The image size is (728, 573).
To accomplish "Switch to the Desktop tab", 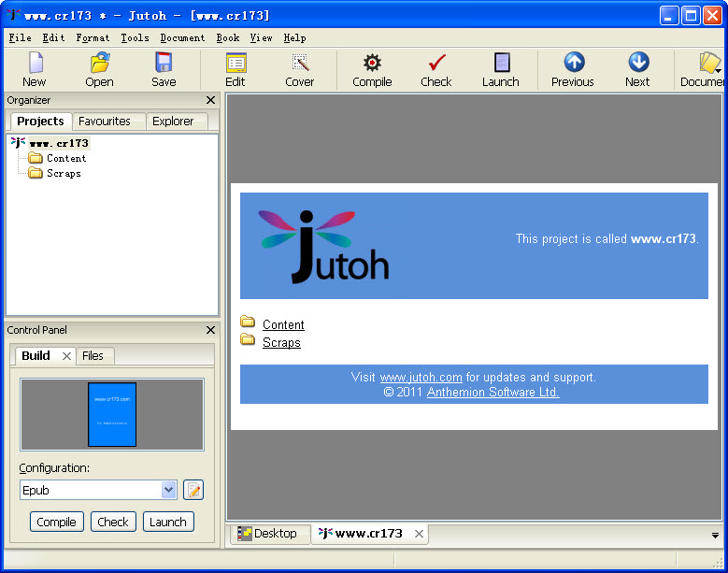I will tap(269, 534).
